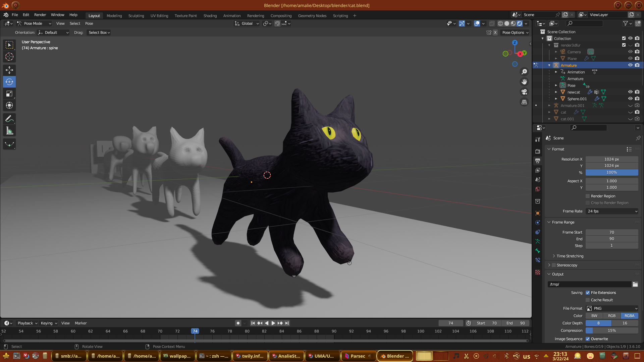Viewport: 644px width, 362px height.
Task: Hide the newcat object in viewport
Action: 630,92
